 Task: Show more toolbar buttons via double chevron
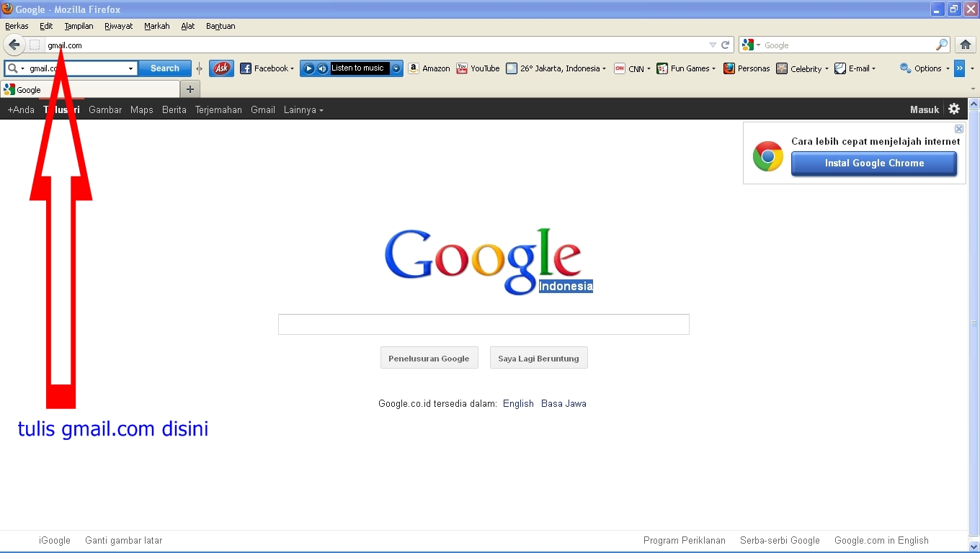click(x=959, y=68)
